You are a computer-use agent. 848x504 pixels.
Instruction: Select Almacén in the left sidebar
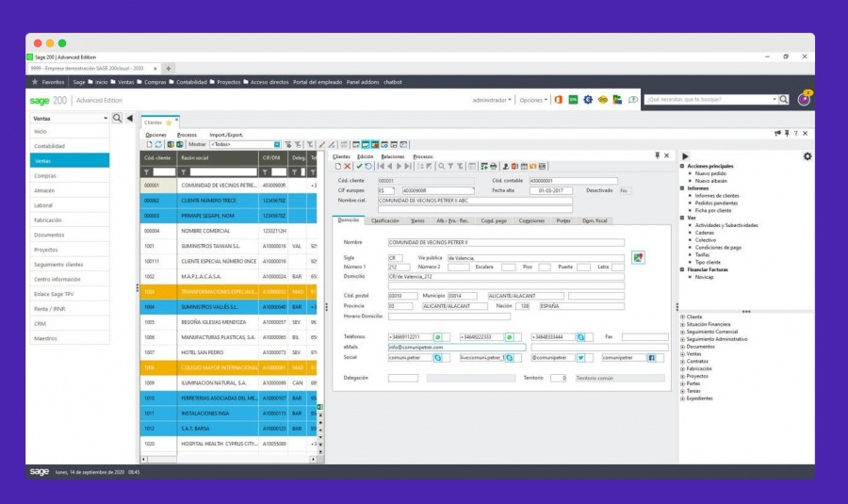(x=70, y=190)
